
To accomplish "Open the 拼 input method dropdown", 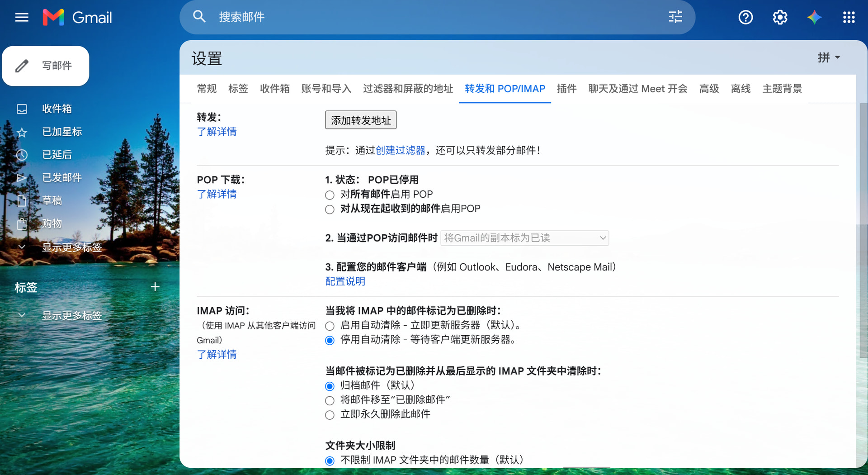I will pos(829,57).
